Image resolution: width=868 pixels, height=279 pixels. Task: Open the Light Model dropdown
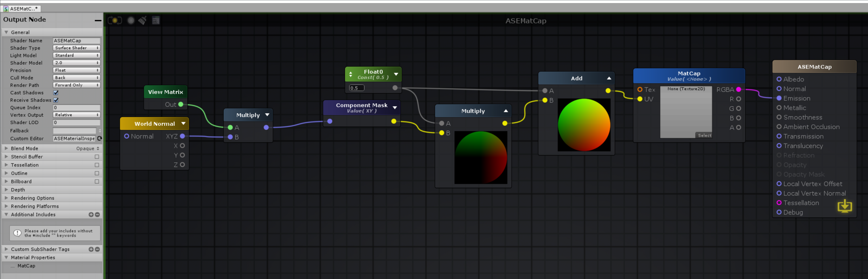click(x=77, y=55)
